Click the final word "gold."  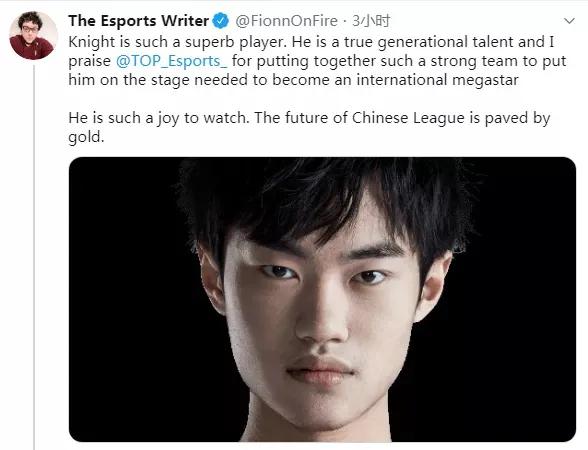(x=86, y=137)
